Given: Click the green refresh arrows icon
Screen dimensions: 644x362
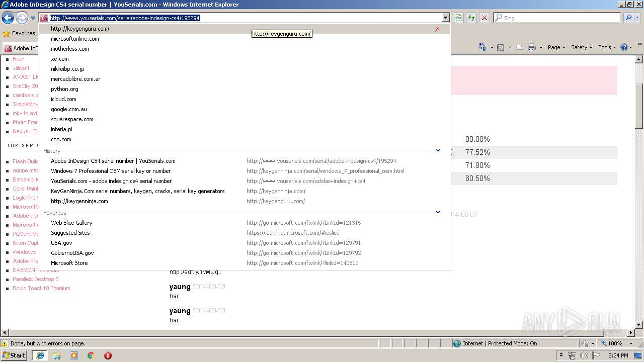Looking at the screenshot, I should (x=471, y=18).
